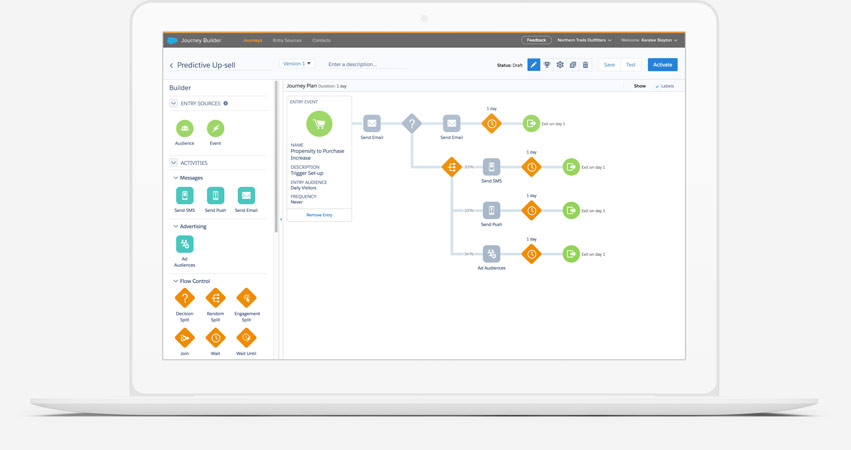Click the pencil edit mode icon
Viewport: 851px width, 450px height.
click(534, 65)
